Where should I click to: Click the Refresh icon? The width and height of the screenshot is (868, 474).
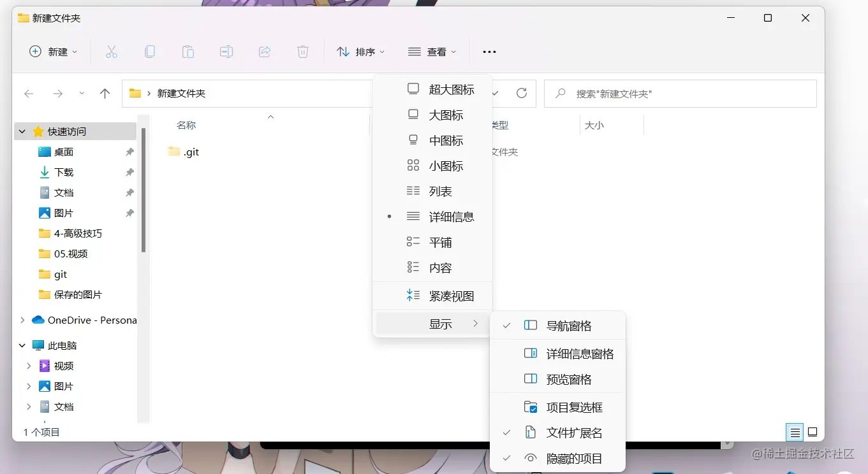522,93
